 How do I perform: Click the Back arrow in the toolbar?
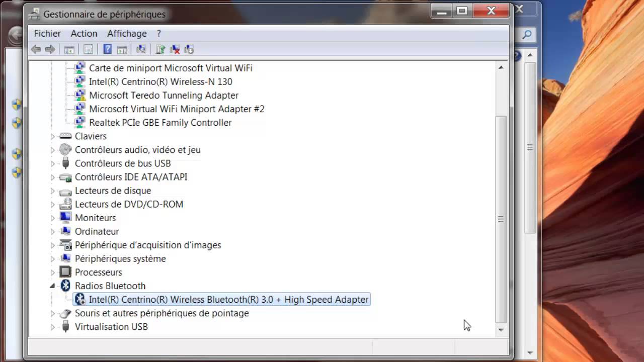click(36, 49)
